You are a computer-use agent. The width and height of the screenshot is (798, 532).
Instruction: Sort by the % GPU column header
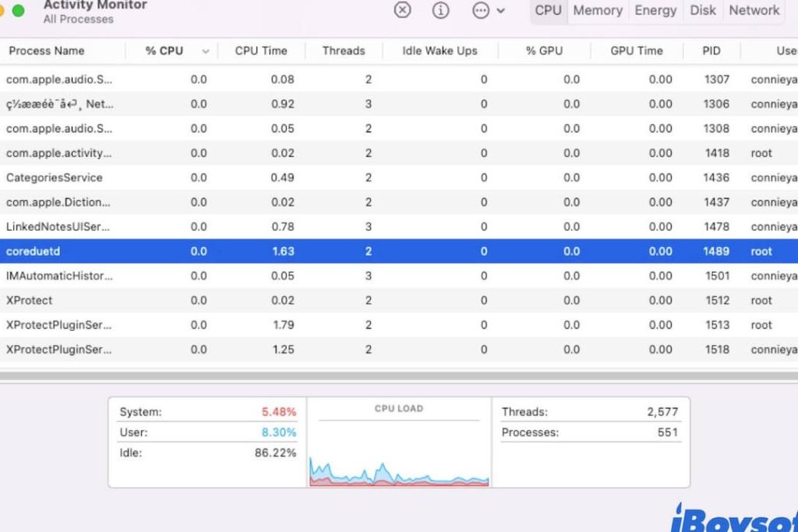click(x=544, y=51)
